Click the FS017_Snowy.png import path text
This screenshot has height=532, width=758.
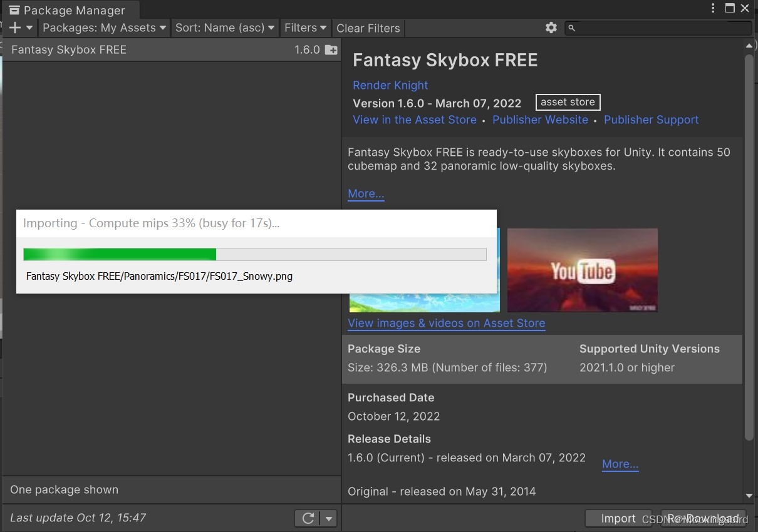click(x=159, y=275)
